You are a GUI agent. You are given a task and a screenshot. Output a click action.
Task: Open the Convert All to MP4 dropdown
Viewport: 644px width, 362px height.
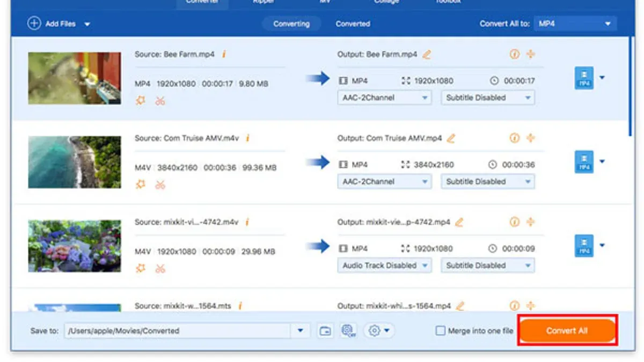(575, 24)
